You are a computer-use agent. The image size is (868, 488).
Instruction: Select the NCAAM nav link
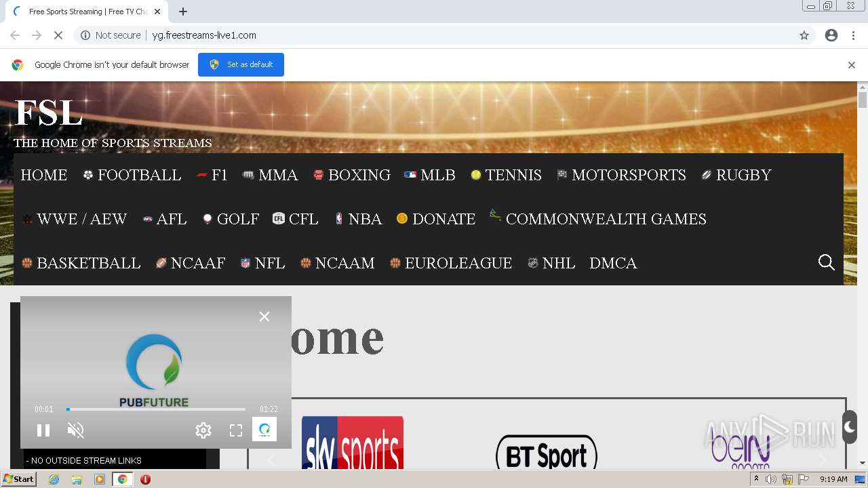[x=337, y=263]
